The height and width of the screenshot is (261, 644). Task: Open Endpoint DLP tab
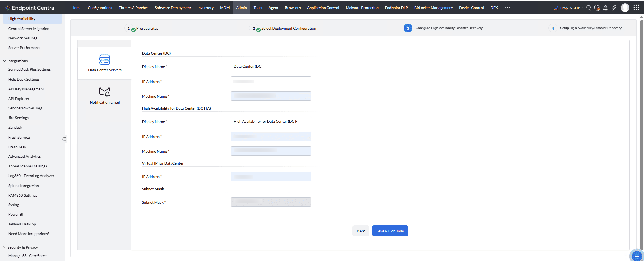(396, 8)
